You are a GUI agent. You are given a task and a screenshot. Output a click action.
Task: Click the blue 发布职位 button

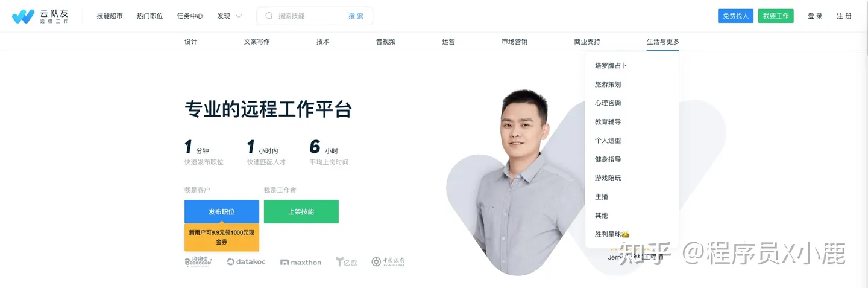222,212
